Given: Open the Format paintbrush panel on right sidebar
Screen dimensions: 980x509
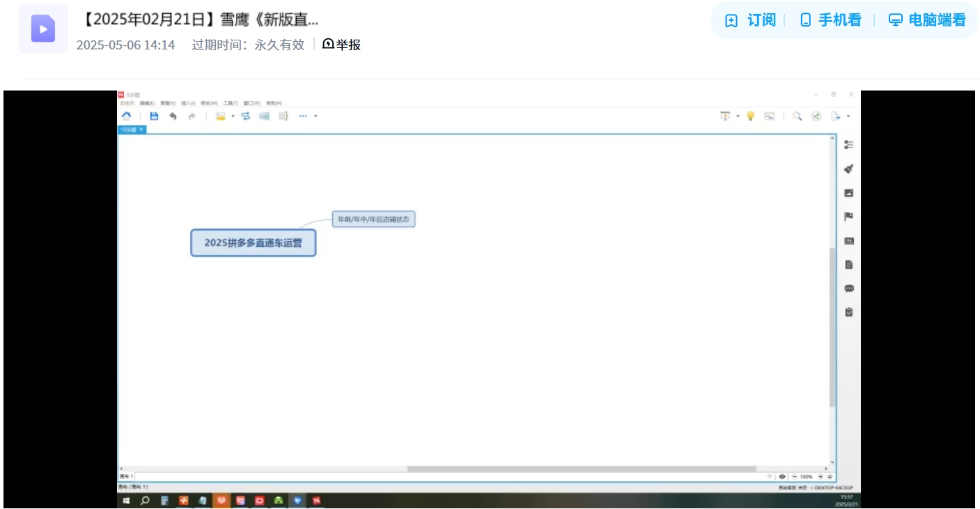Looking at the screenshot, I should click(848, 169).
